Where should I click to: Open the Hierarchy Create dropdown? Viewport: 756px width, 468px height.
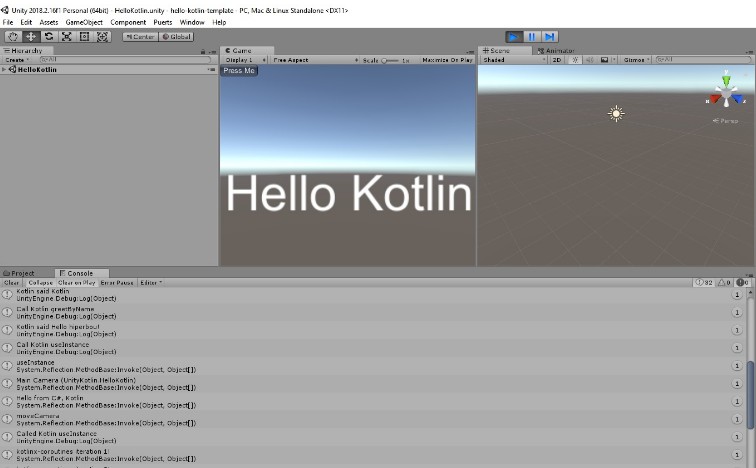coord(17,60)
